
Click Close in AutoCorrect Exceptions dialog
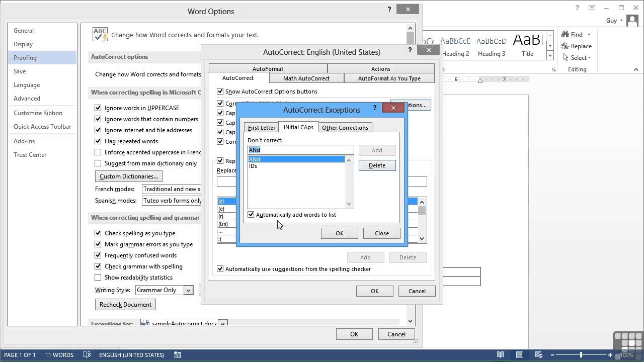pyautogui.click(x=382, y=233)
